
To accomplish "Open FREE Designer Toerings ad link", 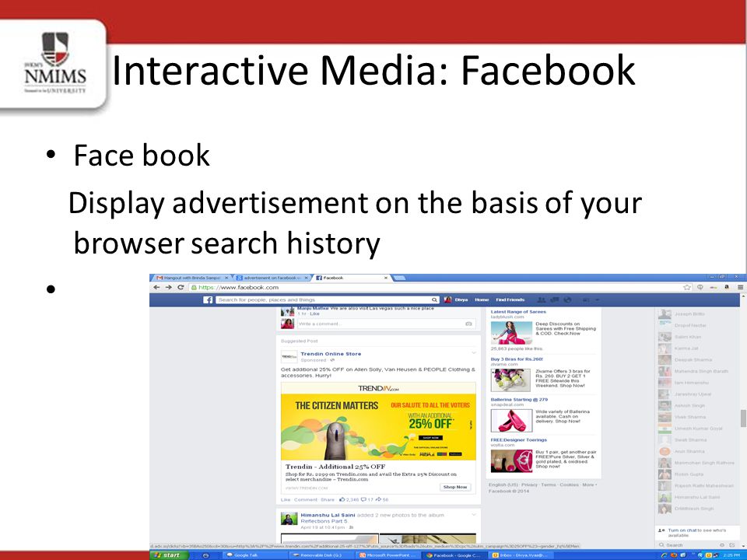I will (519, 440).
